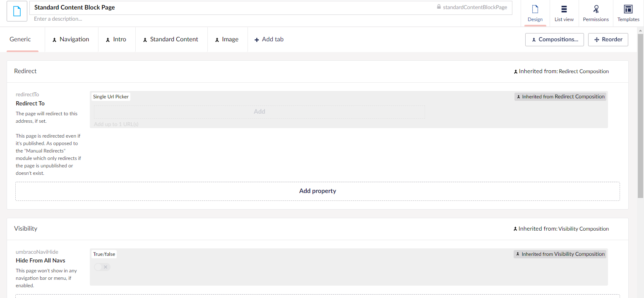The width and height of the screenshot is (644, 298).
Task: Open the Permissions section
Action: coord(596,13)
